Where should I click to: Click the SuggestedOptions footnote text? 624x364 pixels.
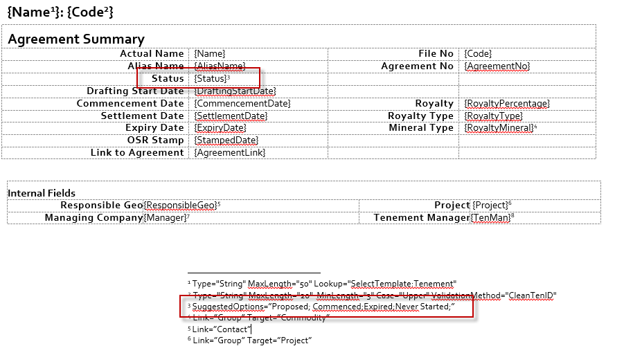coord(323,307)
